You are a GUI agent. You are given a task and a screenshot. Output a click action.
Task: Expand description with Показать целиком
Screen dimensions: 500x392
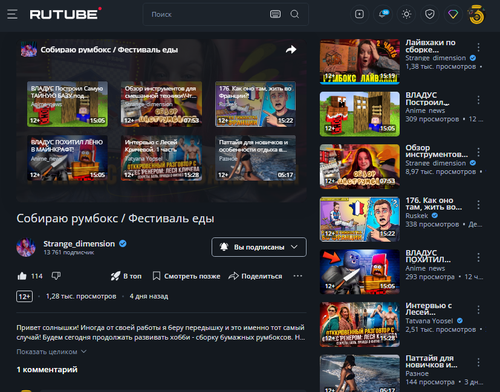pos(51,352)
